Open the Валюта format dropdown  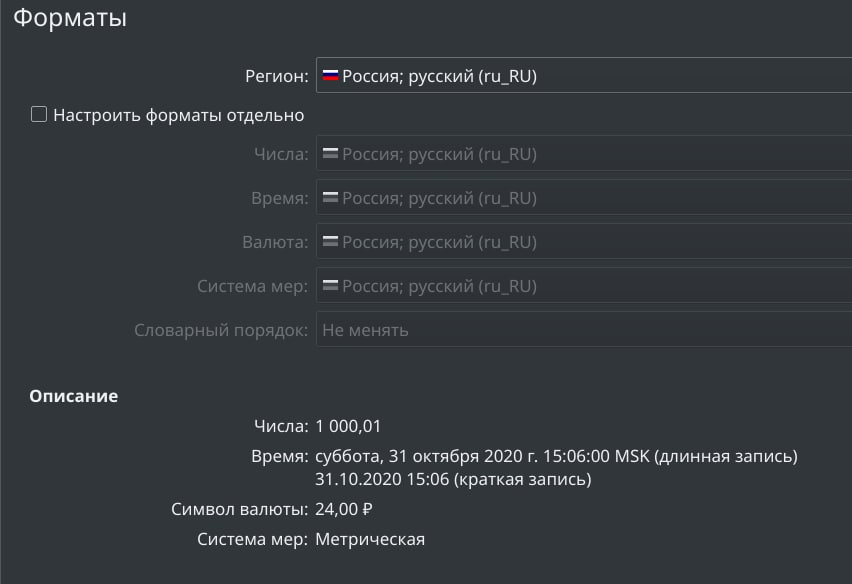tap(584, 241)
